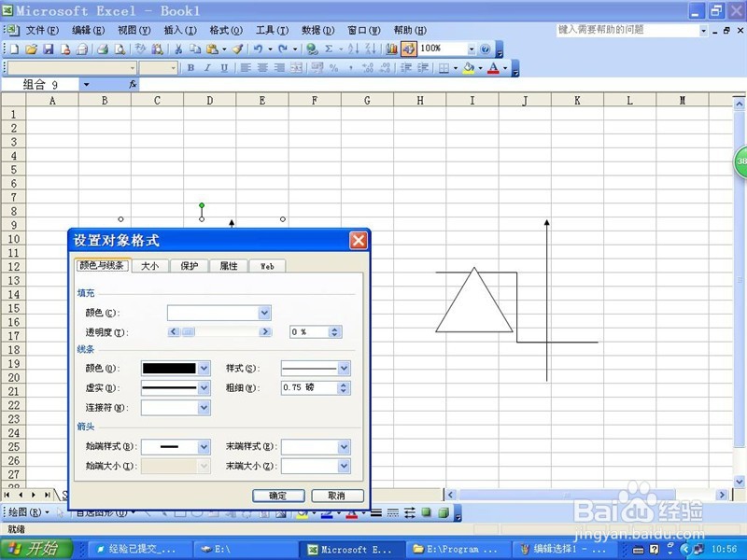747x560 pixels.
Task: Open a file with the folder icon
Action: [x=31, y=49]
